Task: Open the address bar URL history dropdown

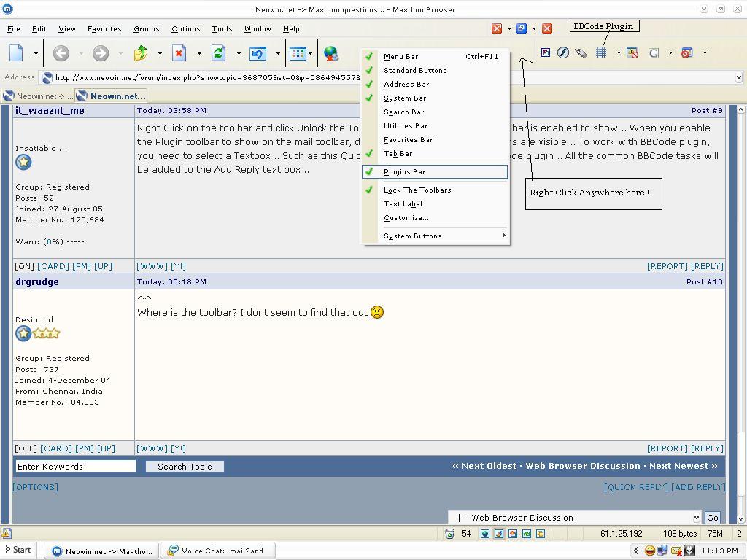Action: click(738, 77)
